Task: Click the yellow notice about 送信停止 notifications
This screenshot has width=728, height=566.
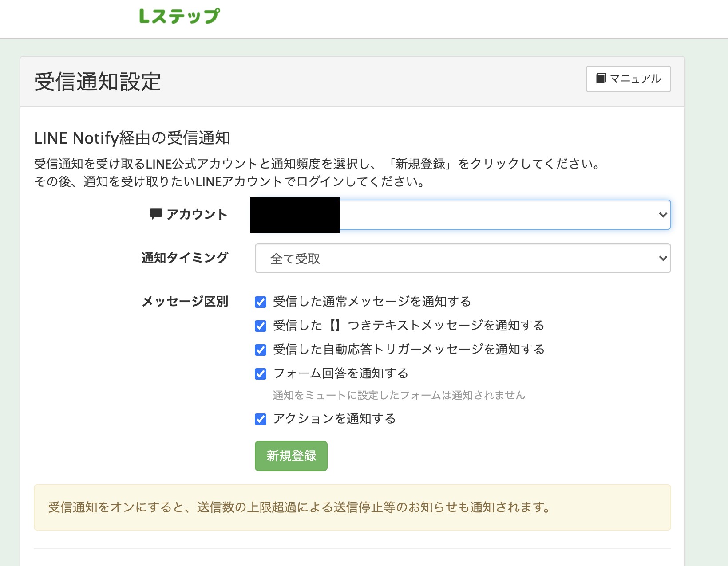Action: pos(352,507)
